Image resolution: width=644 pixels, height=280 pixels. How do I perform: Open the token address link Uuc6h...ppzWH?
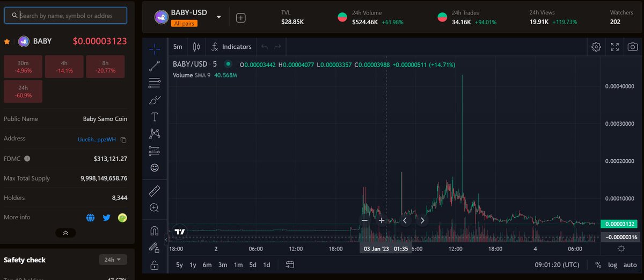(97, 140)
